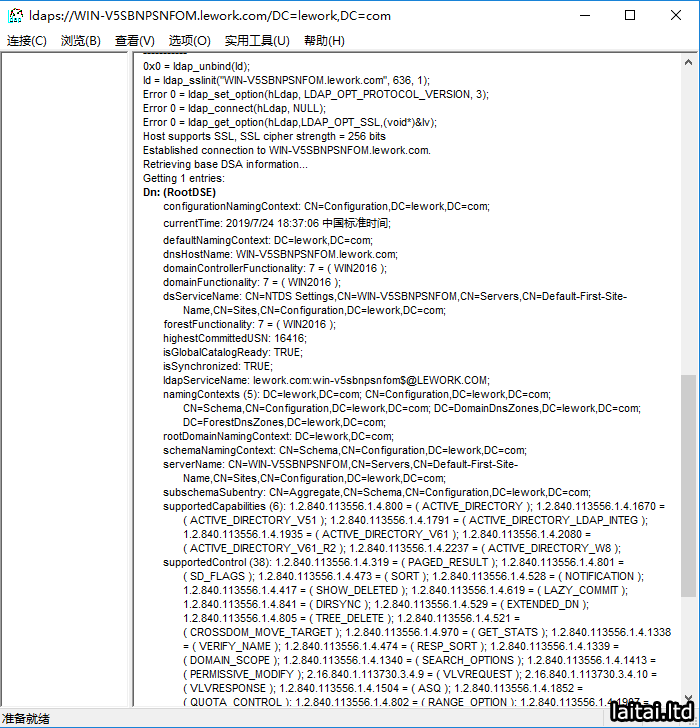Open the 查看(V) menu

135,41
